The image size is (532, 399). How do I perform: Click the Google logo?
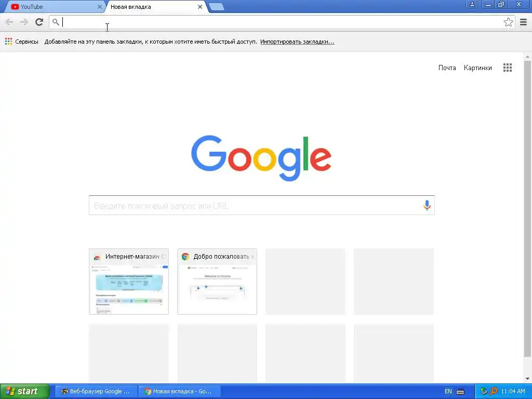click(261, 158)
